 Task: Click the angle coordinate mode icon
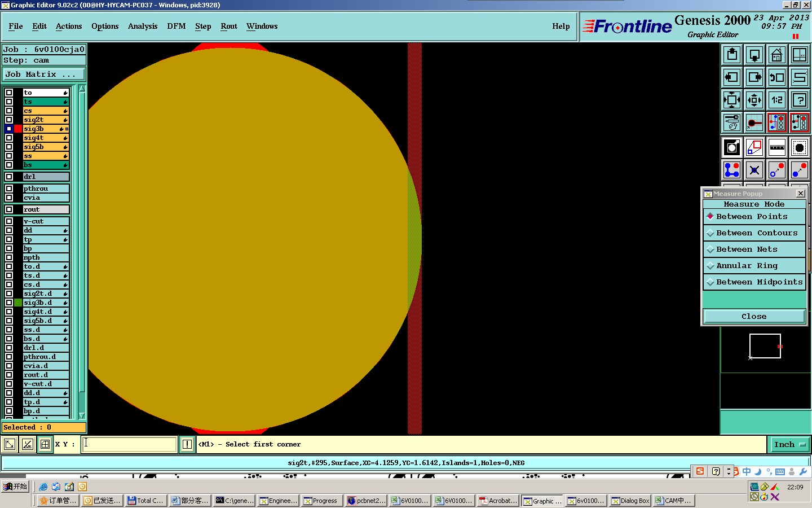(x=27, y=444)
